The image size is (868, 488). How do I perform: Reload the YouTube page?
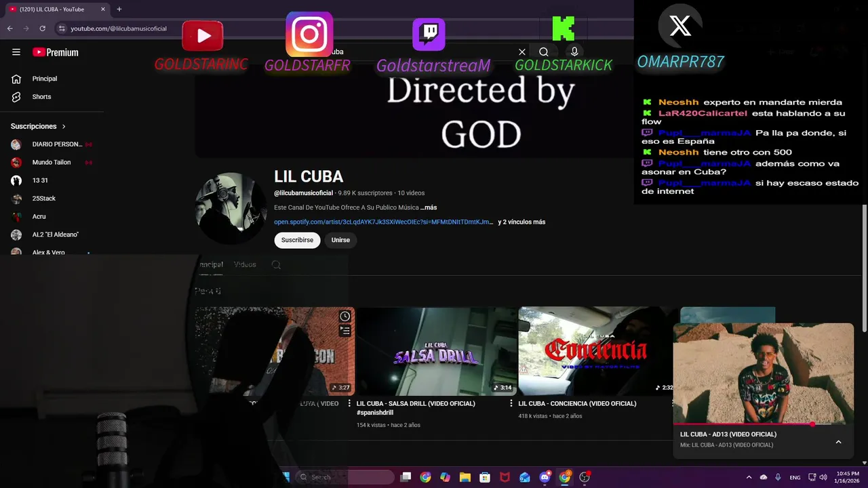click(43, 28)
